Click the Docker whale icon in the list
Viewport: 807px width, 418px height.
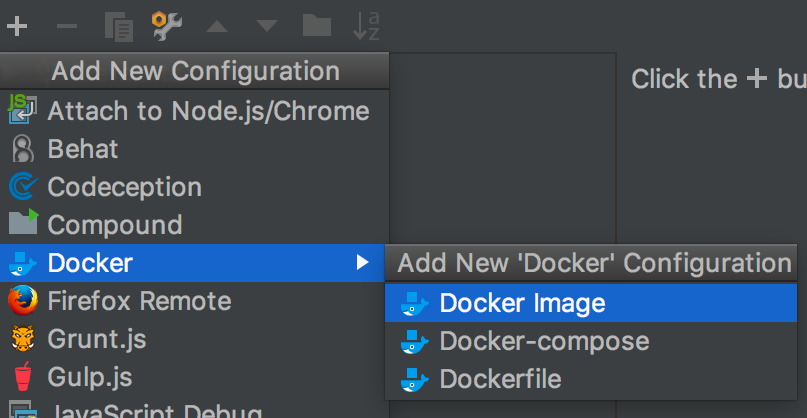coord(22,264)
